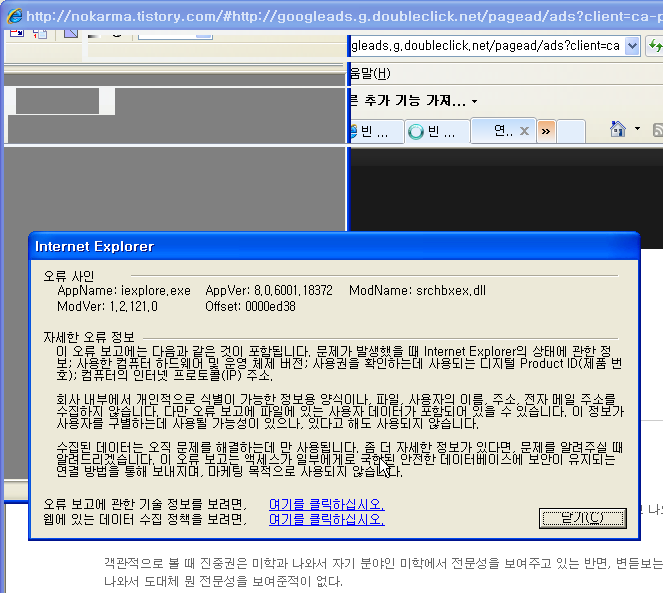Click second 여기를 클릭하십시오 link for data policy

point(326,519)
